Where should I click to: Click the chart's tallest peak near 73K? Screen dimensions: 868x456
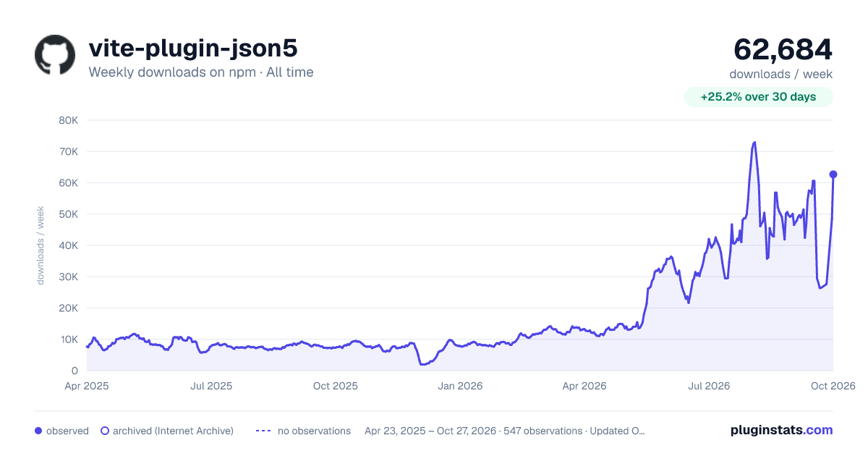[754, 143]
